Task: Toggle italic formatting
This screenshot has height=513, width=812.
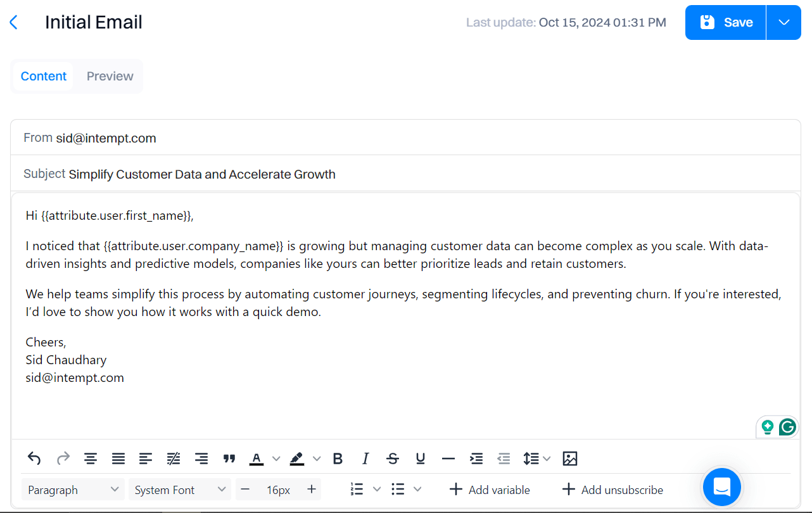Action: click(365, 458)
